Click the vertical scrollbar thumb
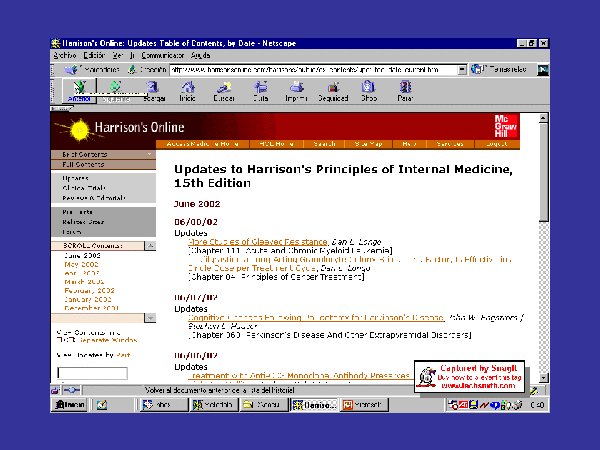 tap(543, 172)
